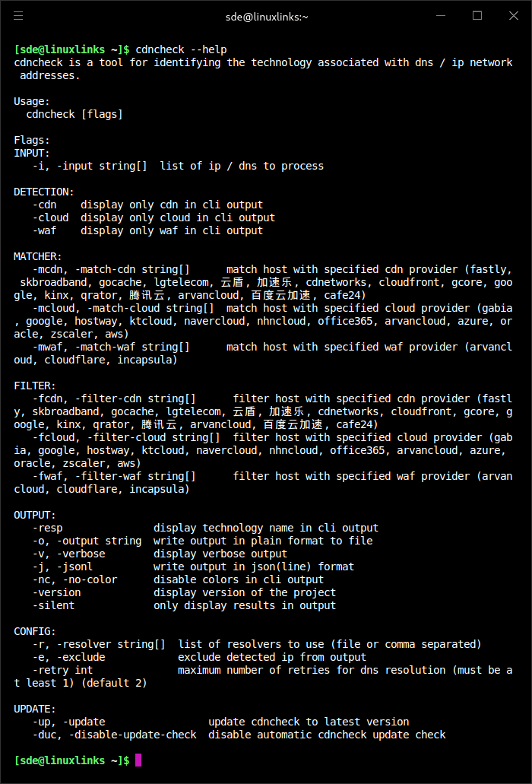Image resolution: width=532 pixels, height=784 pixels.
Task: Click the -silent flag text
Action: coord(53,605)
